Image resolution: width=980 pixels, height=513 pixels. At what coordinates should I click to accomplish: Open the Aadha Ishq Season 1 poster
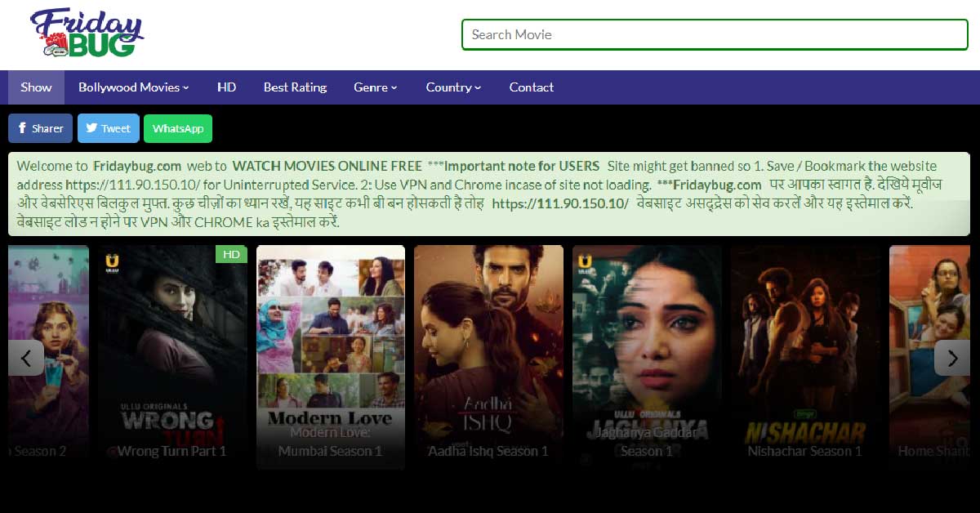click(x=488, y=358)
